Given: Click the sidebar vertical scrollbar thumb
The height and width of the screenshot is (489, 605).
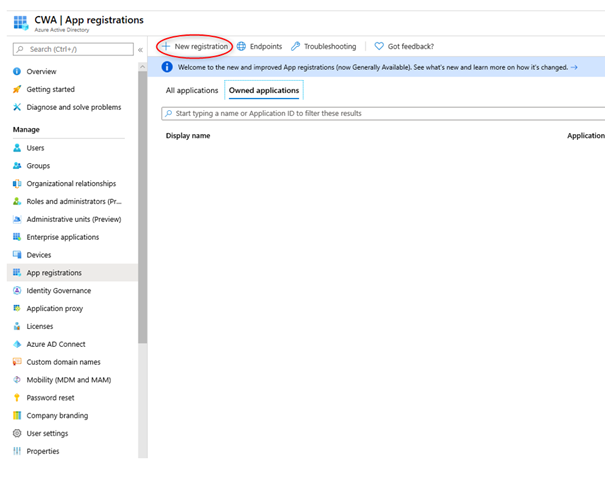Looking at the screenshot, I should 142,207.
